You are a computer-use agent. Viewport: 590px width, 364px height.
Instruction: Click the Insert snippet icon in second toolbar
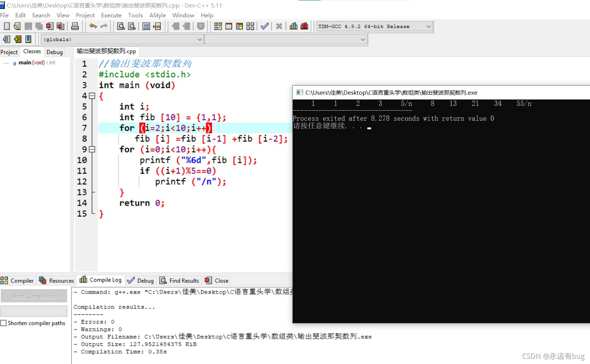[x=7, y=39]
